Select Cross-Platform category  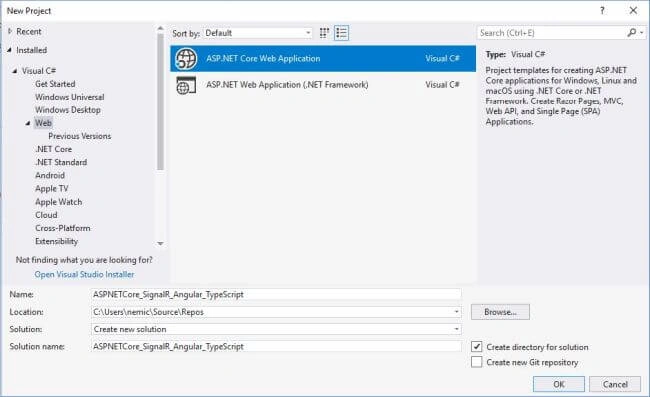point(63,228)
